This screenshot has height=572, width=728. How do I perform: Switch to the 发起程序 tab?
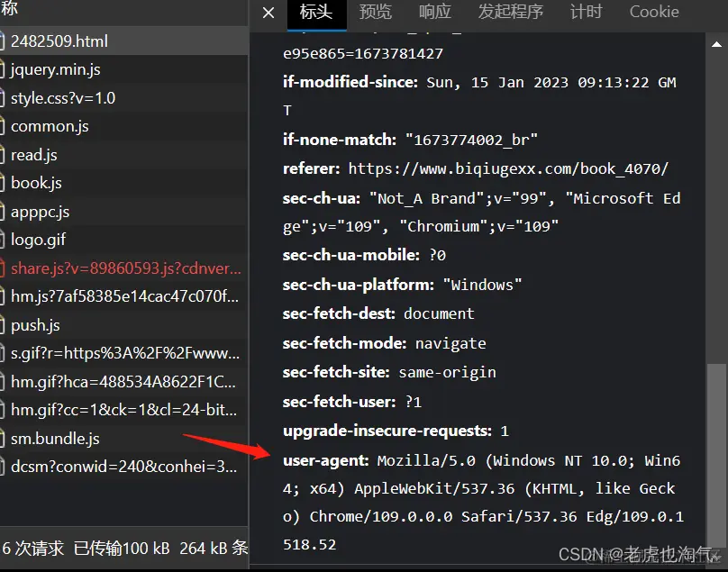[510, 12]
